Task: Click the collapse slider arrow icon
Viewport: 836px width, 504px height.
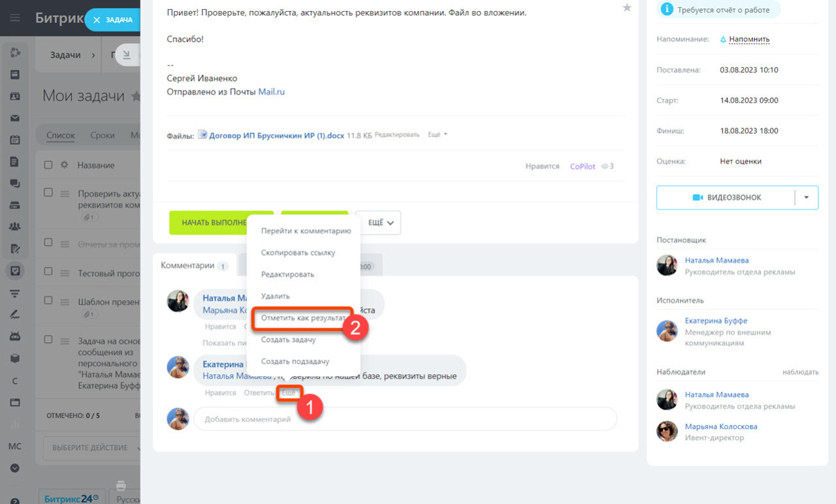Action: (127, 55)
